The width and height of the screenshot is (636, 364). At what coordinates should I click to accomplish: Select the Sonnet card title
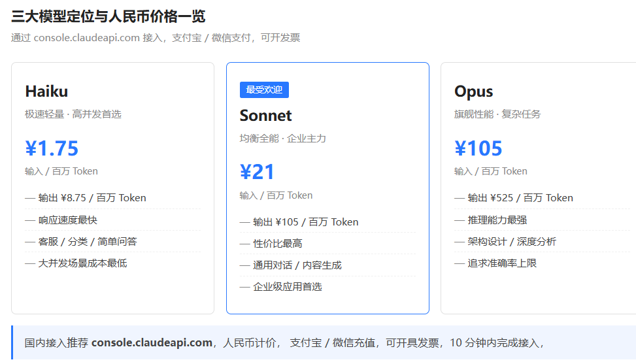pos(265,116)
